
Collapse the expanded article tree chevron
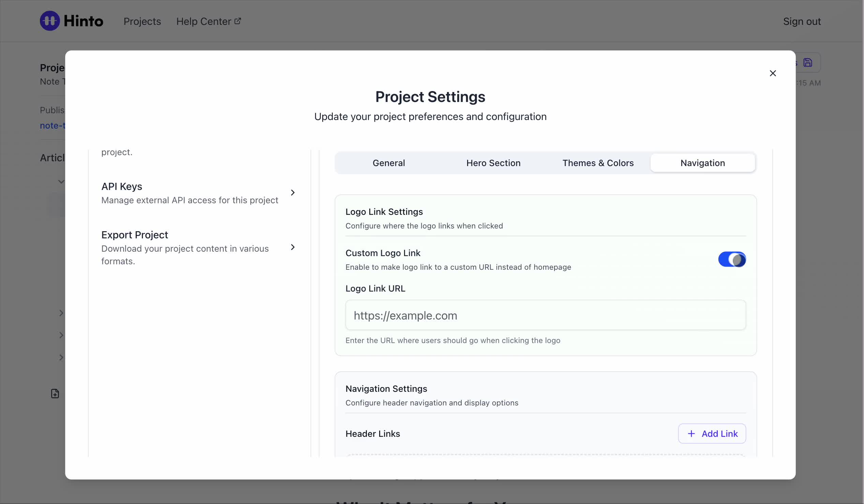point(61,182)
